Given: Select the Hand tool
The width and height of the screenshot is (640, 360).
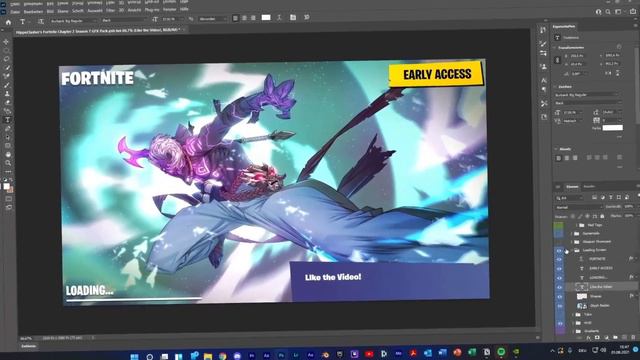Looking at the screenshot, I should [7, 154].
